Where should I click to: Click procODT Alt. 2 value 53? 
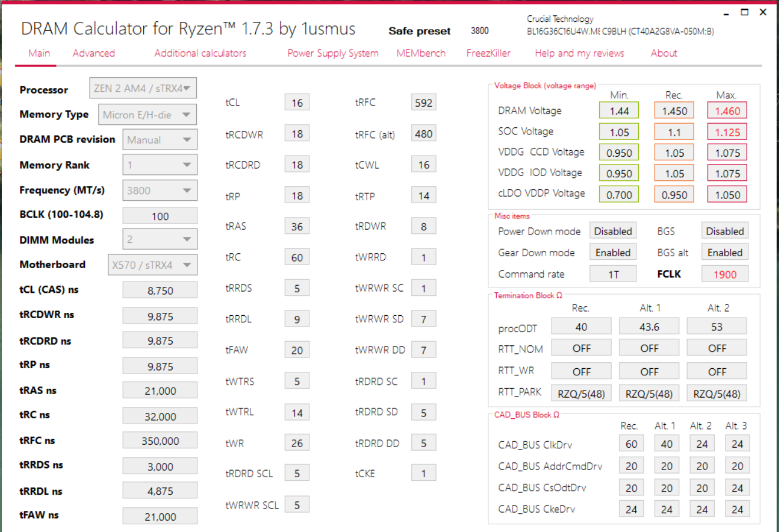pyautogui.click(x=717, y=326)
